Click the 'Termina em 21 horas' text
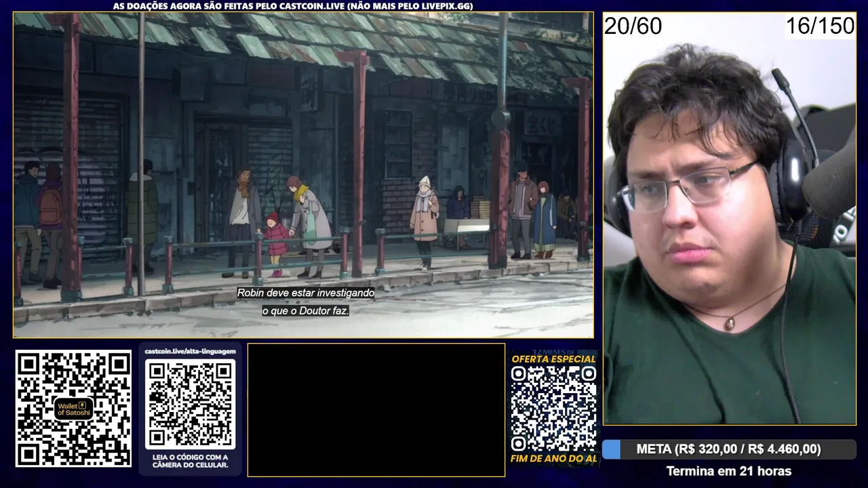 [x=729, y=471]
